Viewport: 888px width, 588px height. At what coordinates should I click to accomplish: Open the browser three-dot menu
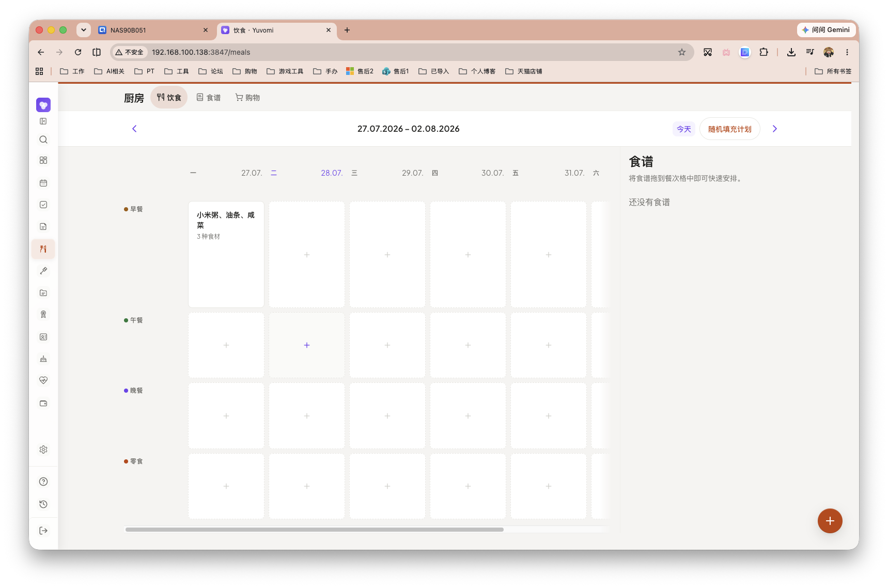[847, 52]
